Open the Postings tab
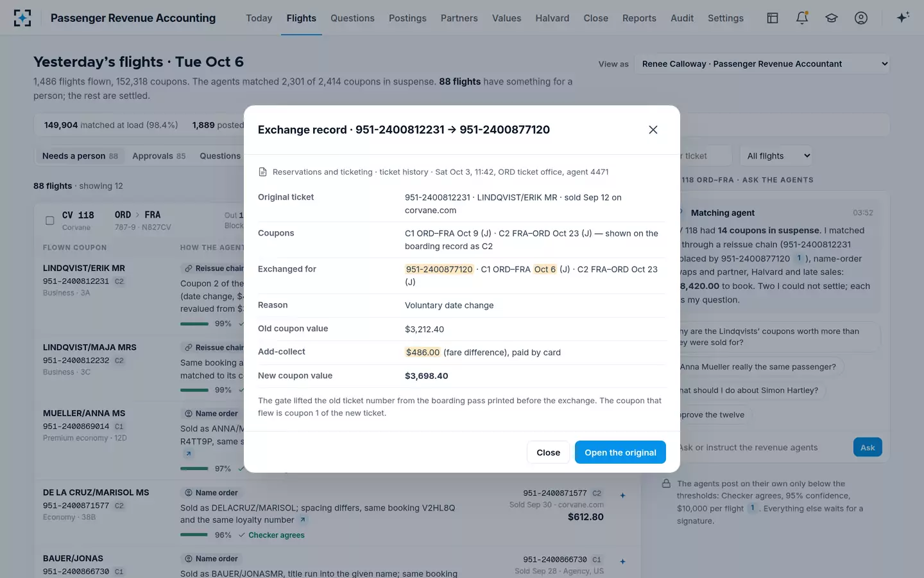 tap(407, 18)
